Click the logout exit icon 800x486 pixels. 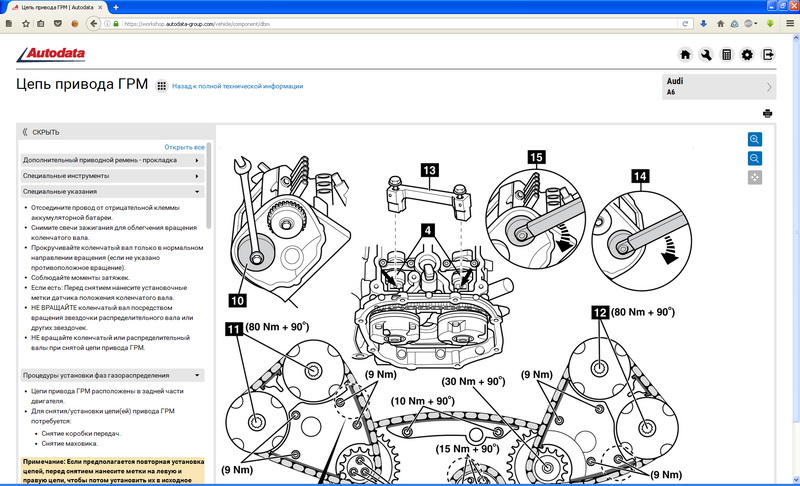coord(769,55)
